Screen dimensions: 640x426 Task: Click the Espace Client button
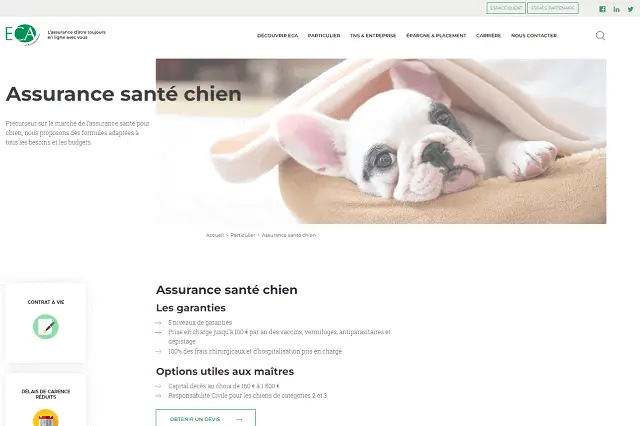pyautogui.click(x=506, y=8)
